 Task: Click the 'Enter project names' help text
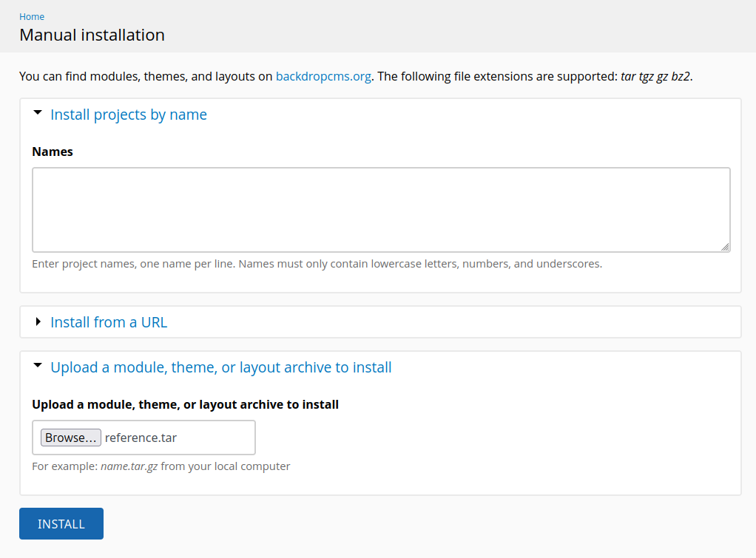(x=317, y=264)
